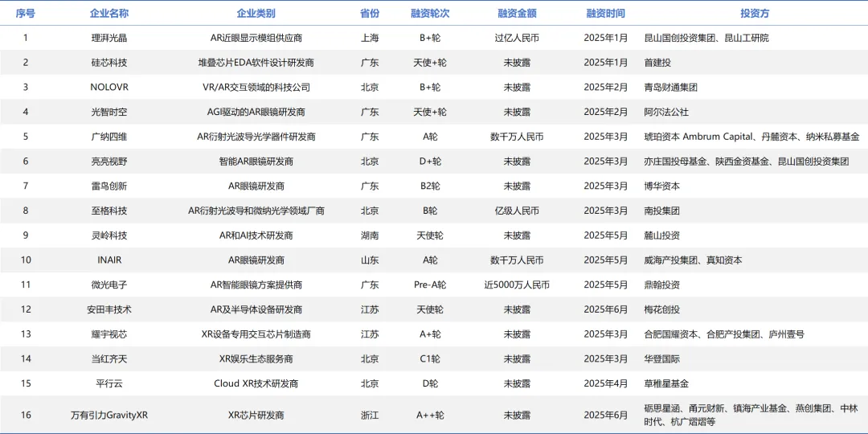The height and width of the screenshot is (434, 868).
Task: Select company name 当红齐天
Action: click(x=109, y=358)
